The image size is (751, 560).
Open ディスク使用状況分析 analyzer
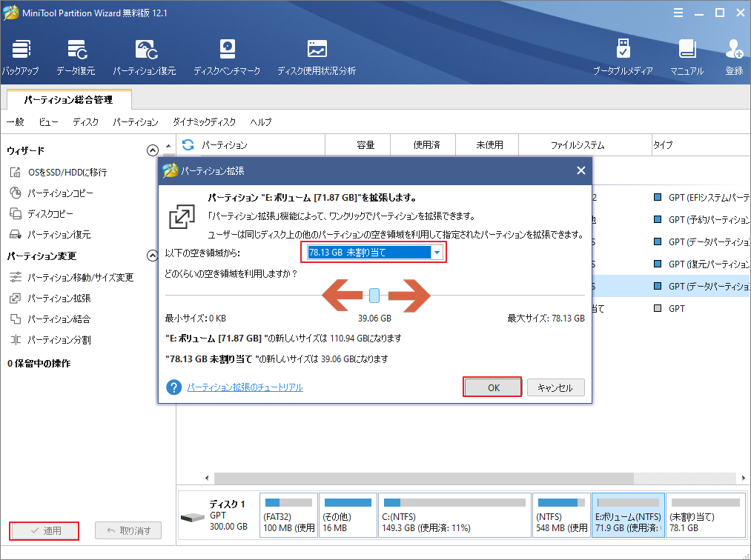pos(317,58)
